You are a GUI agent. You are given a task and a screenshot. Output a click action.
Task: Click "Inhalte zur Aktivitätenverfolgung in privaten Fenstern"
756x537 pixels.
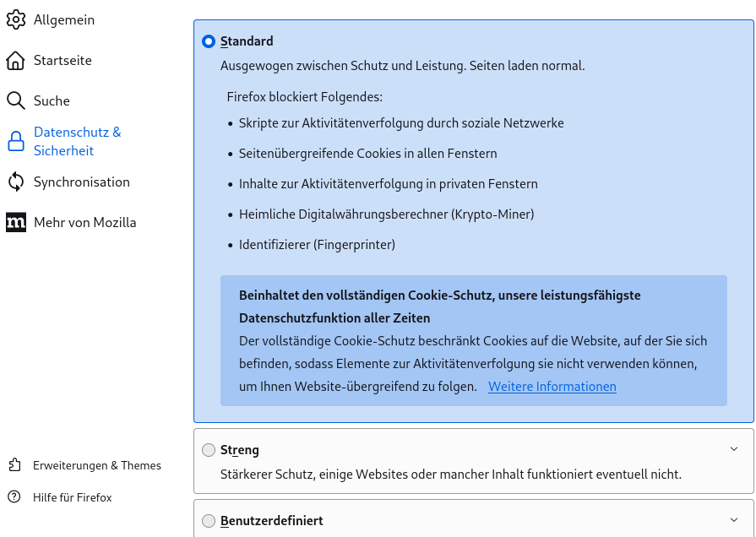pyautogui.click(x=388, y=184)
